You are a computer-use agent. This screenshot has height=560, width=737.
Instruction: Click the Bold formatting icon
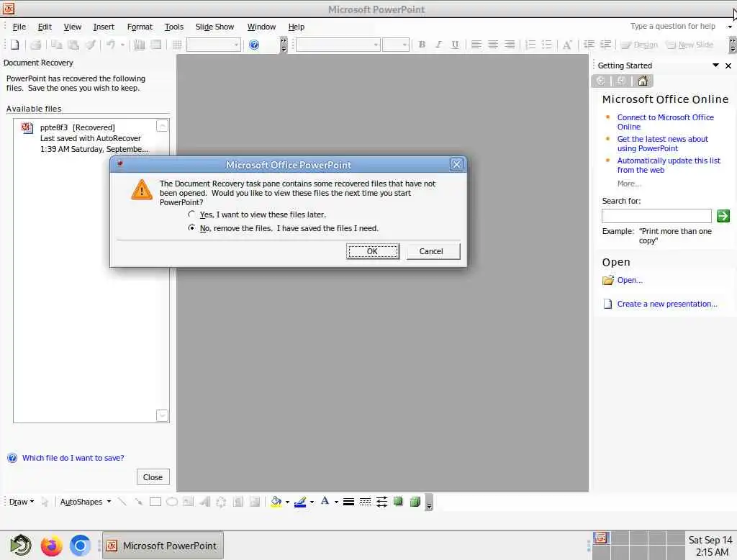pos(422,45)
